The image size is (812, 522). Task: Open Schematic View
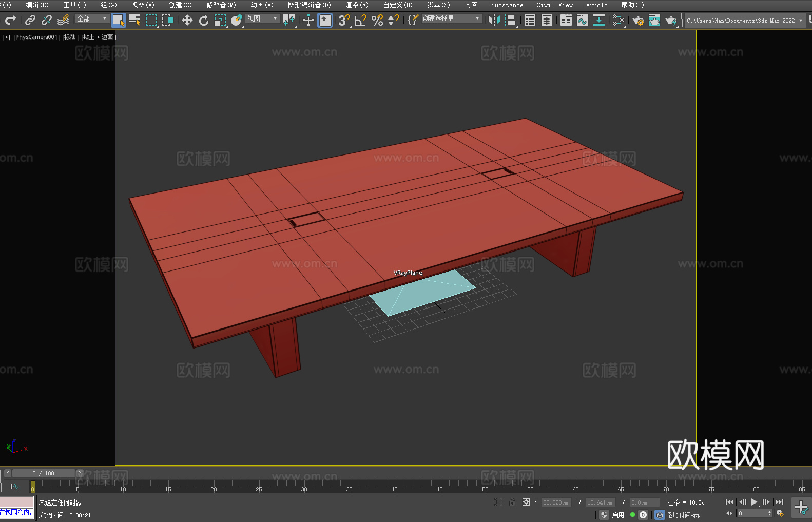click(618, 20)
